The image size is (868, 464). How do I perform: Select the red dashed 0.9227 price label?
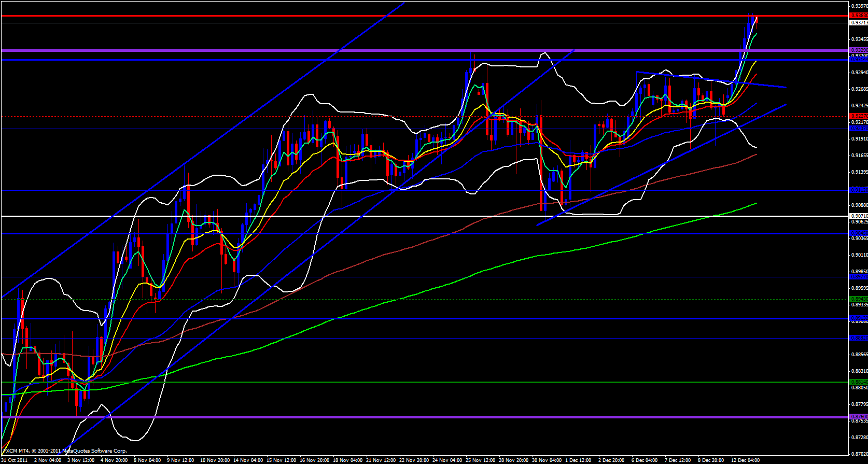(x=859, y=116)
